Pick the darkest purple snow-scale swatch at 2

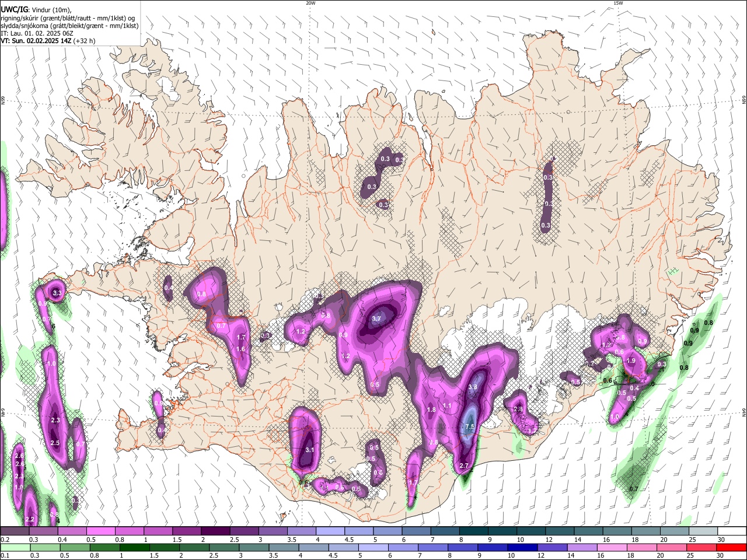point(215,531)
